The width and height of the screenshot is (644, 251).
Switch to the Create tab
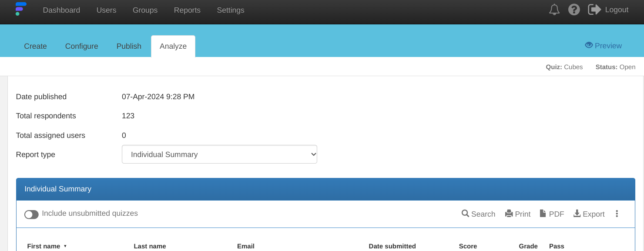35,46
